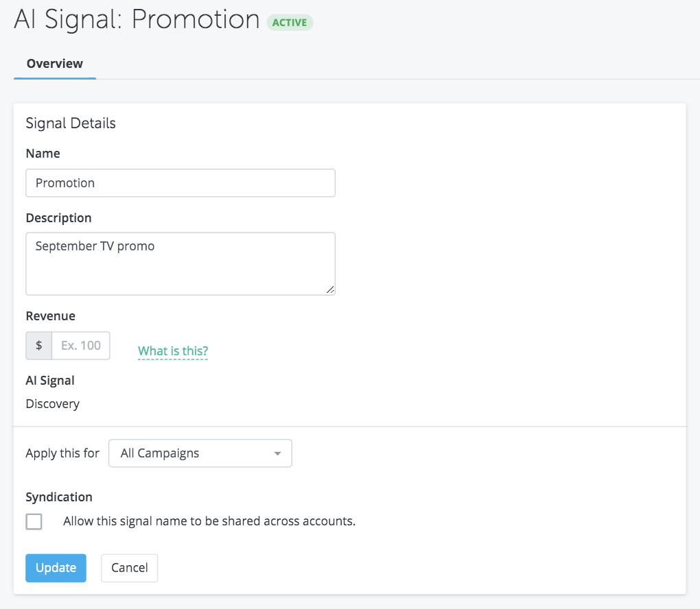Click the "Allow this signal name to be shared" label
Screen dimensions: 700x609
point(209,521)
